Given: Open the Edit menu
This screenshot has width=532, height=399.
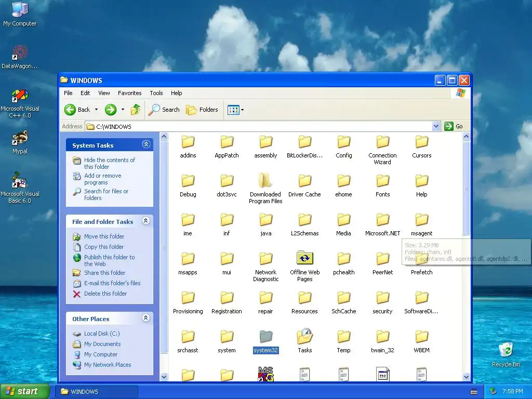Looking at the screenshot, I should pyautogui.click(x=85, y=93).
